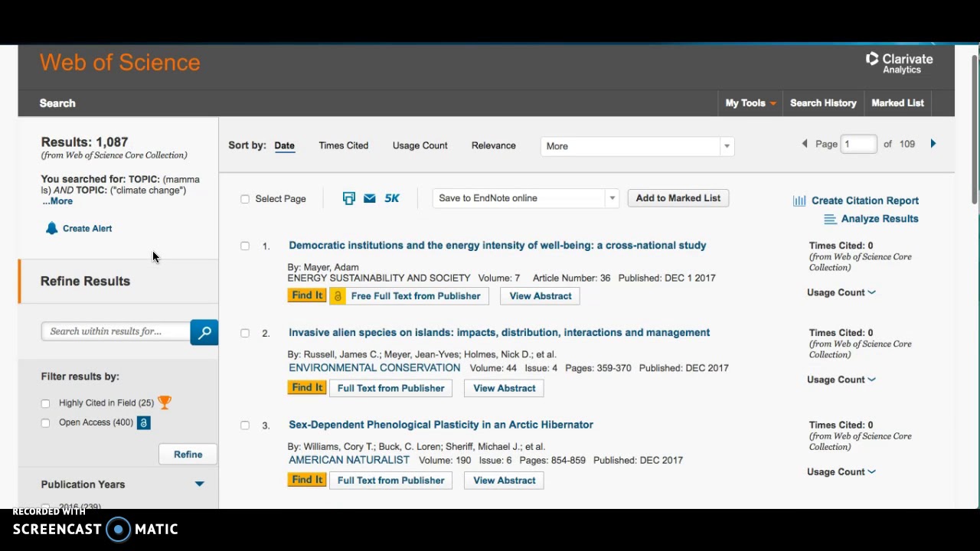The height and width of the screenshot is (551, 980).
Task: Click Find It for Invasive alien species article
Action: click(307, 388)
